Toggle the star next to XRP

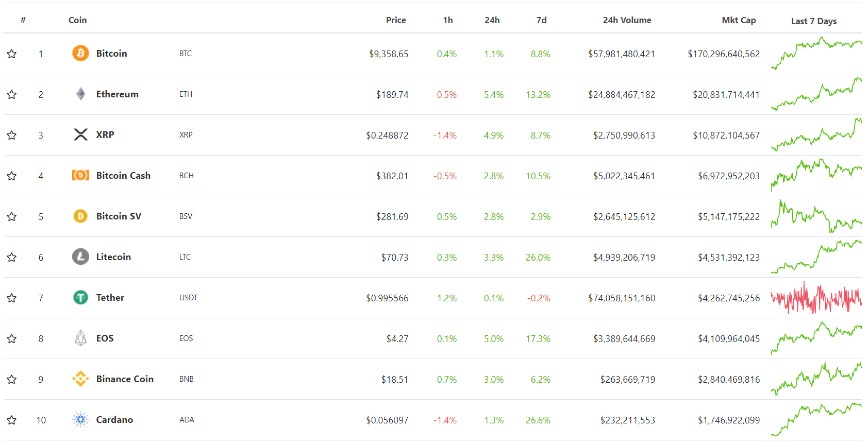pyautogui.click(x=12, y=135)
